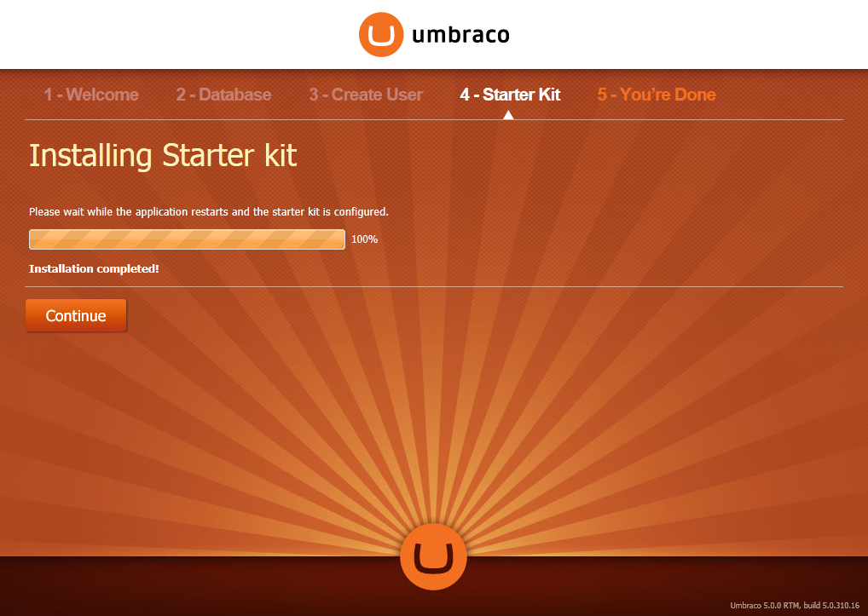The height and width of the screenshot is (616, 868).
Task: Click the white triangle under Starter Kit
Action: pyautogui.click(x=508, y=114)
